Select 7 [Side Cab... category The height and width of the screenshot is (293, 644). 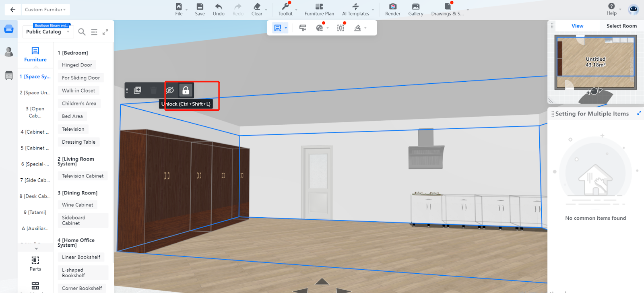tap(35, 180)
